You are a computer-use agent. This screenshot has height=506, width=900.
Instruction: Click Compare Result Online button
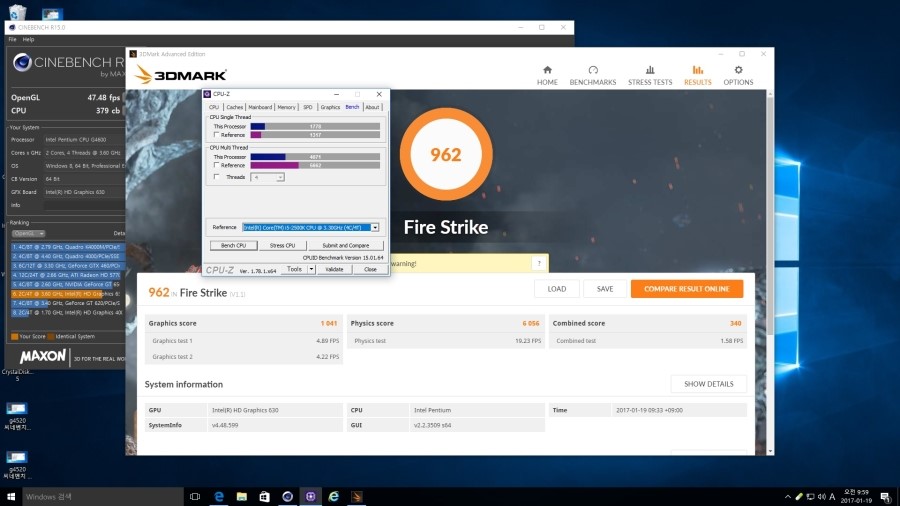[x=686, y=289]
